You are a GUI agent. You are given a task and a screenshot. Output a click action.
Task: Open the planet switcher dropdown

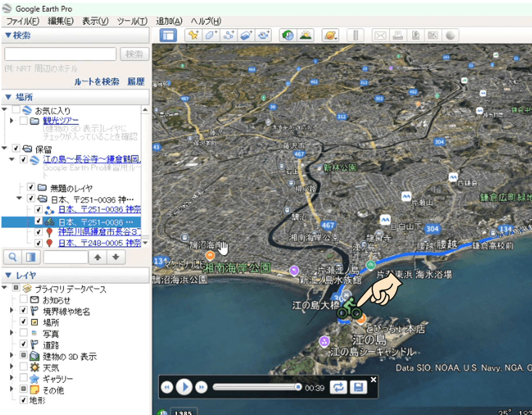tap(330, 35)
